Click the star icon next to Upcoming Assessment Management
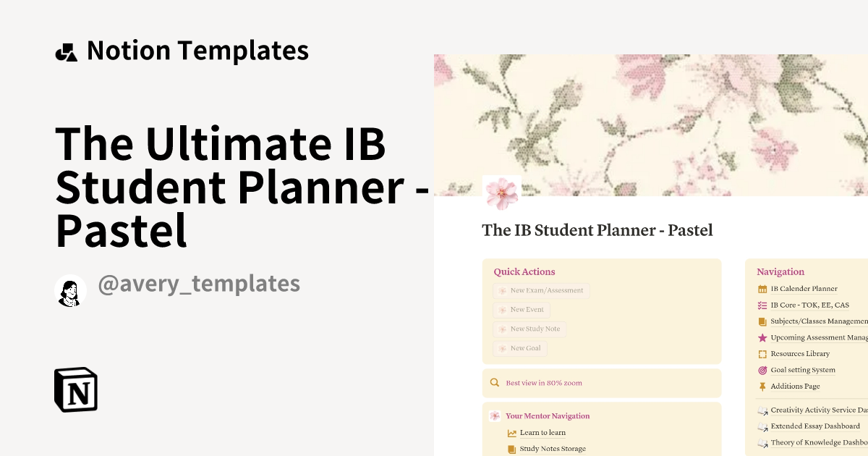This screenshot has width=868, height=456. tap(762, 337)
